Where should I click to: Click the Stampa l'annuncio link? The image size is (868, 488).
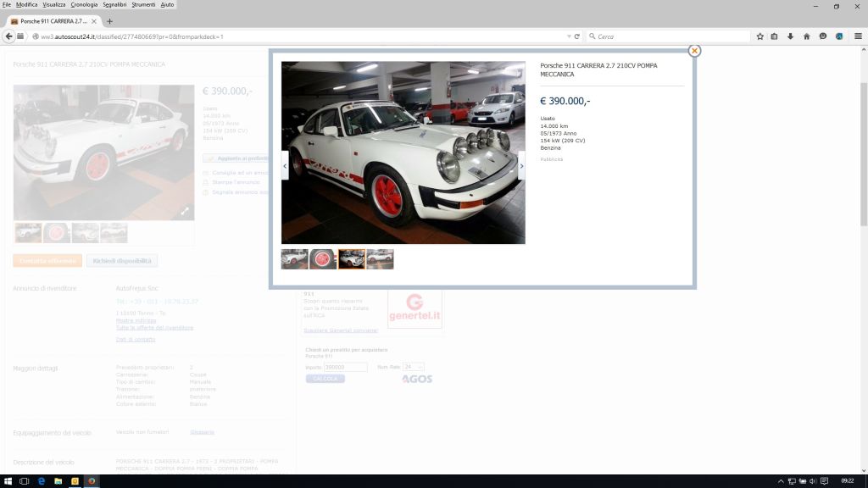click(236, 182)
